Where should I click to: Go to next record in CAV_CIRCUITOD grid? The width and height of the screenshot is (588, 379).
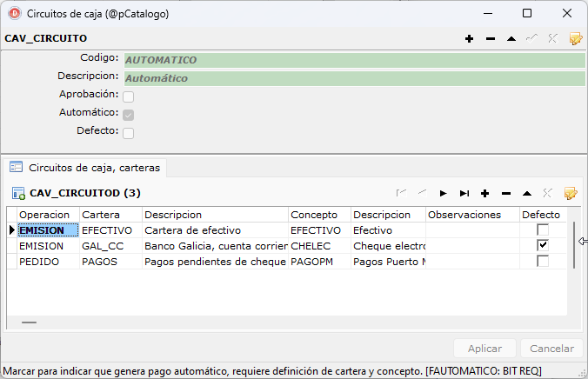443,193
